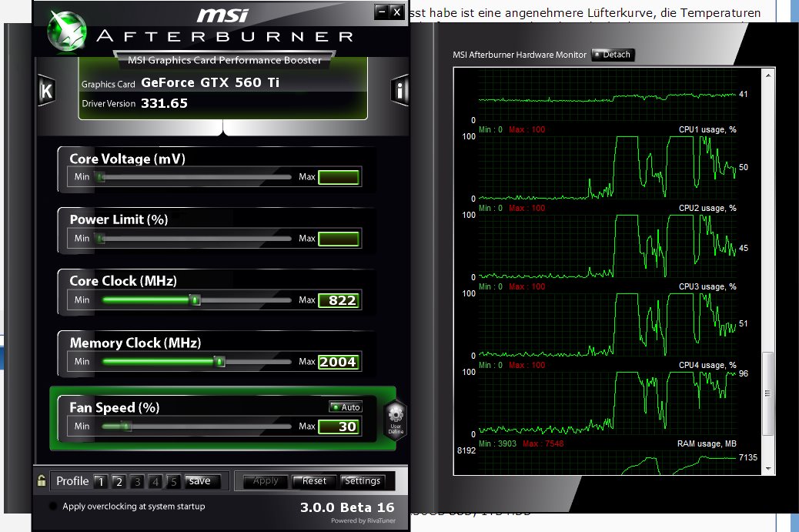Click the CPU3 usage graph

coord(607,324)
